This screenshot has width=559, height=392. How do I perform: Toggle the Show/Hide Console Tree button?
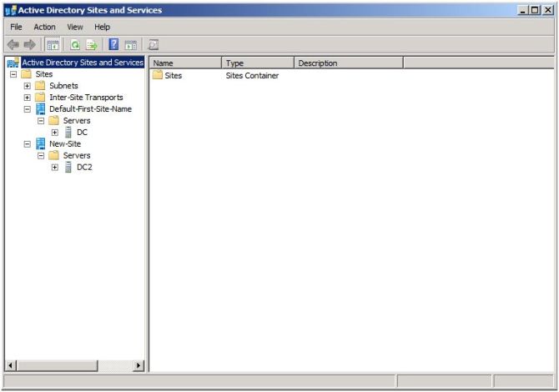[x=53, y=45]
